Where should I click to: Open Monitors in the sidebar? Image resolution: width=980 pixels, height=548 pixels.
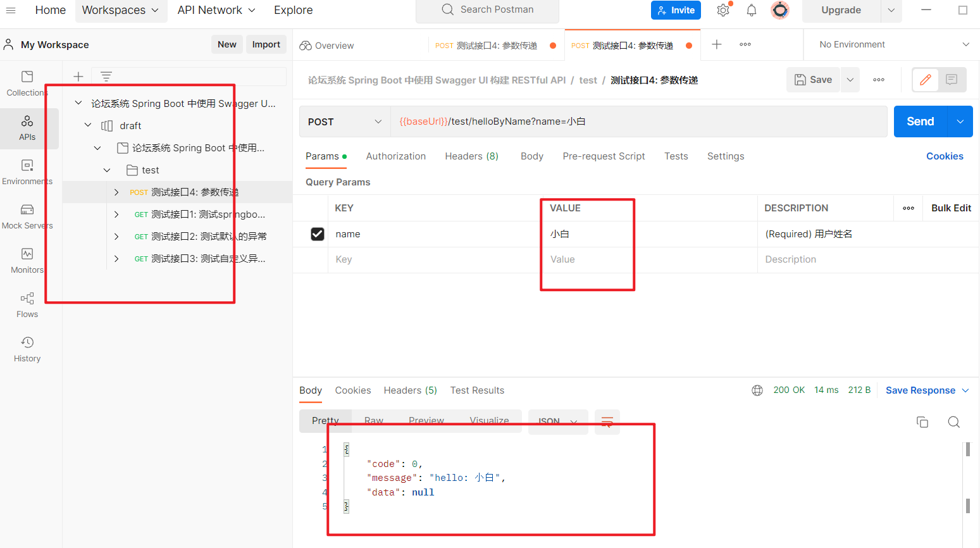(x=27, y=261)
